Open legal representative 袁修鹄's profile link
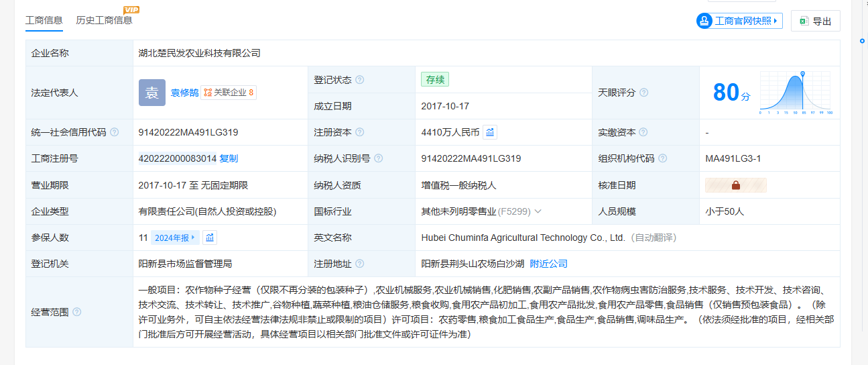 coord(184,93)
